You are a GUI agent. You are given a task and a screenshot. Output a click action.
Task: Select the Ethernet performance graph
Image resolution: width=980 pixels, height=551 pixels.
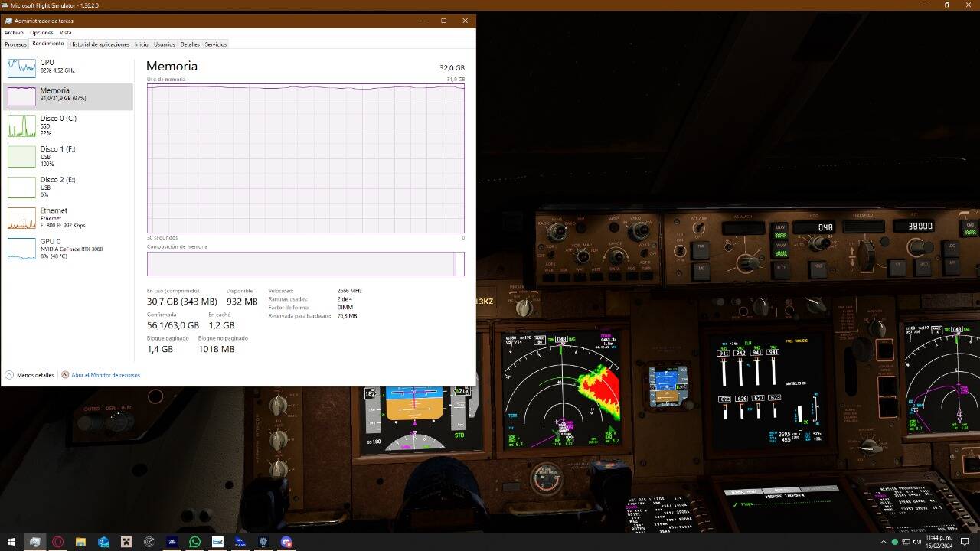(67, 217)
